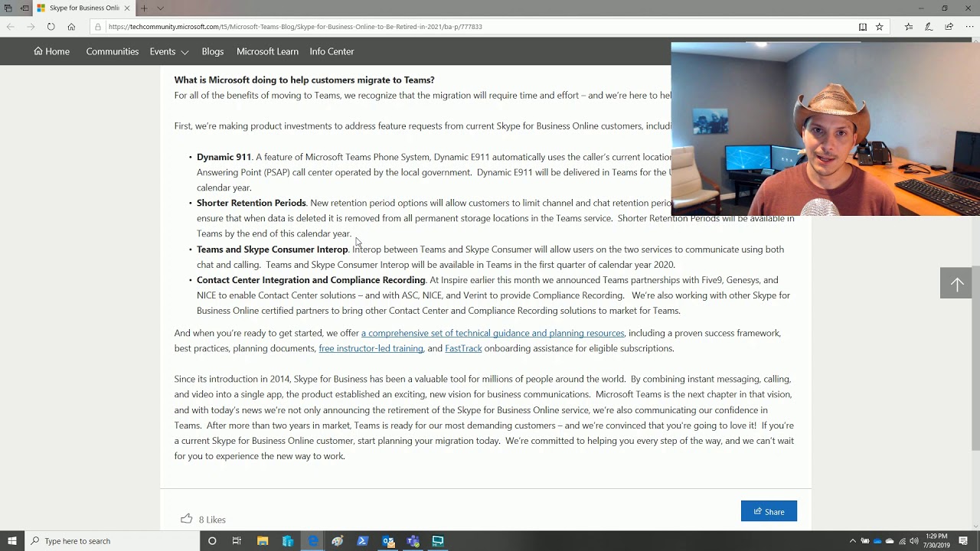Image resolution: width=980 pixels, height=551 pixels.
Task: Click the white OneDrive cloud tray icon
Action: [x=890, y=541]
